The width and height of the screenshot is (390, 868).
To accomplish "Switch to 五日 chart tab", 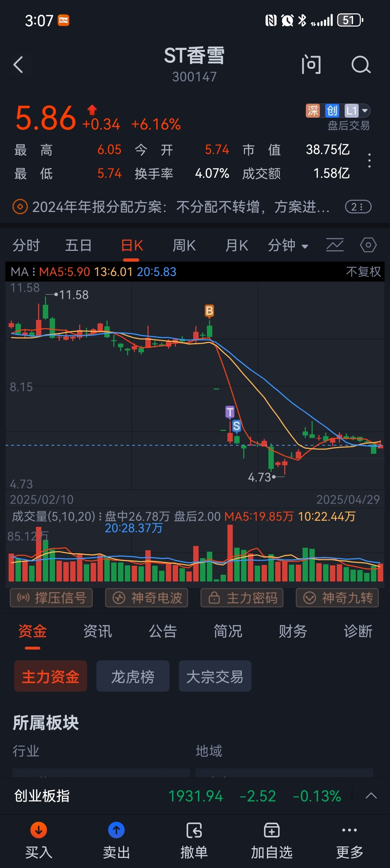I will coord(78,245).
